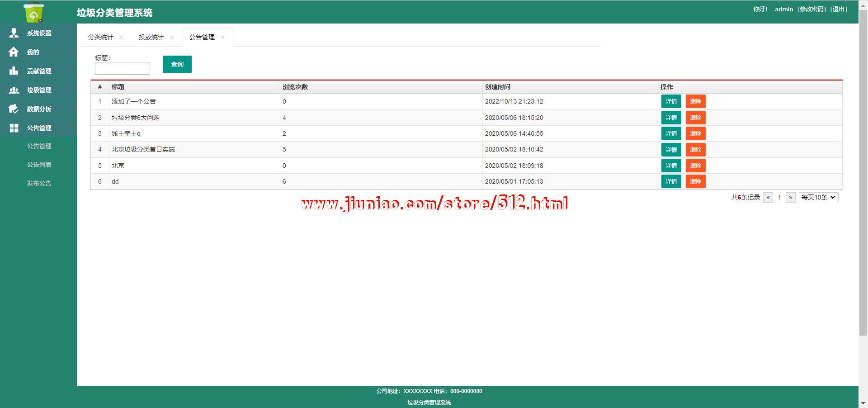Open the 每页10条 page size dropdown
The height and width of the screenshot is (408, 868).
819,197
